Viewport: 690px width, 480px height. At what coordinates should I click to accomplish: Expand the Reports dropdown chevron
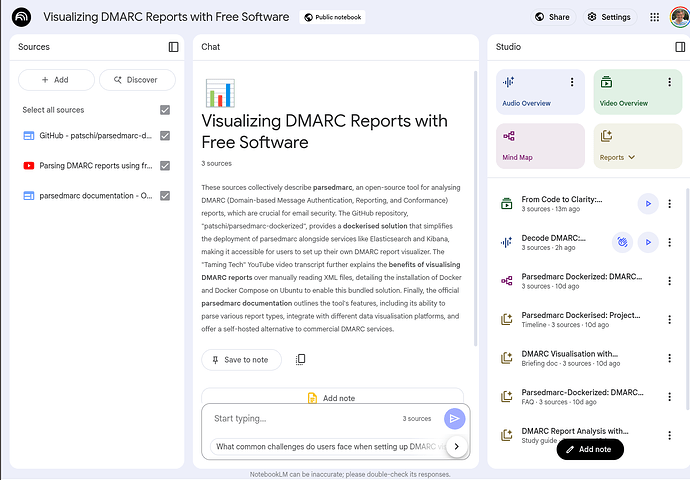tap(632, 157)
